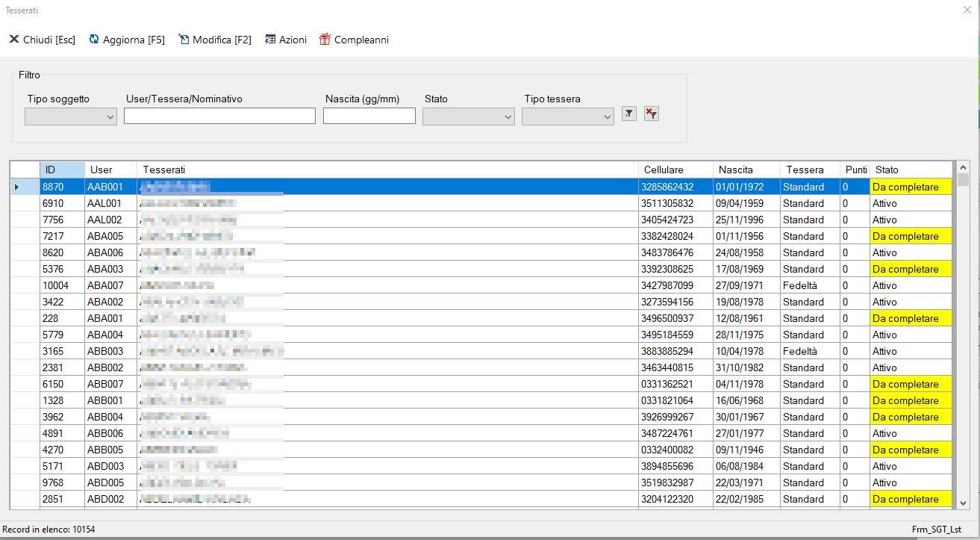980x540 pixels.
Task: Click the Chiudi [Esc] toolbar button
Action: point(42,40)
